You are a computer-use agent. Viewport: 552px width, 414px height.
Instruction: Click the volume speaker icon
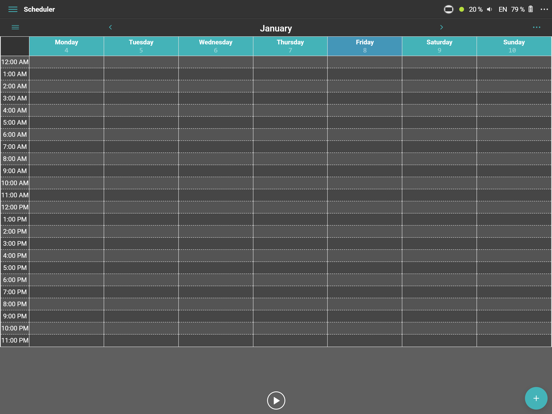coord(490,10)
